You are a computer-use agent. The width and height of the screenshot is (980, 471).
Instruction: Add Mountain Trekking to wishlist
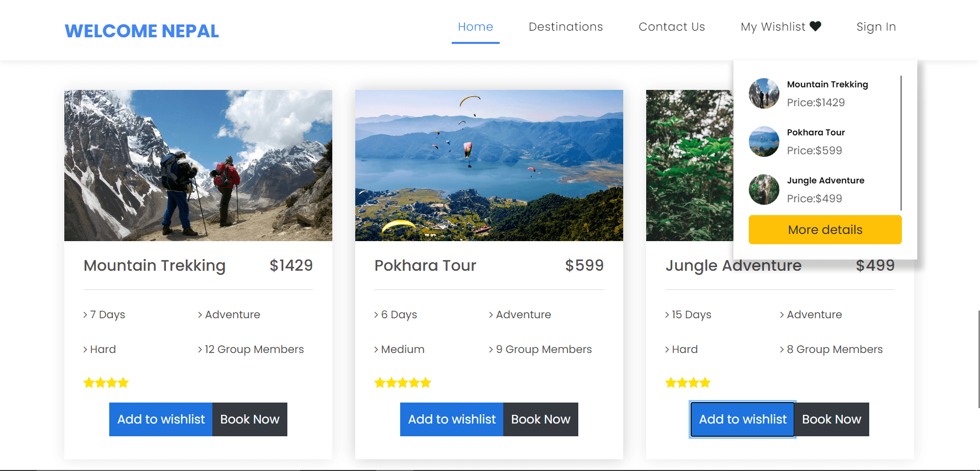[x=161, y=419]
